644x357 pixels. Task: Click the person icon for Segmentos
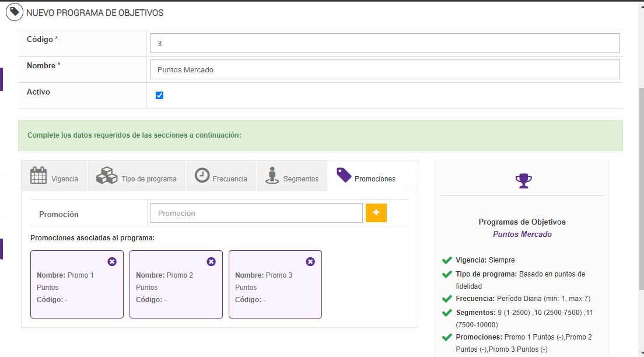coord(271,176)
